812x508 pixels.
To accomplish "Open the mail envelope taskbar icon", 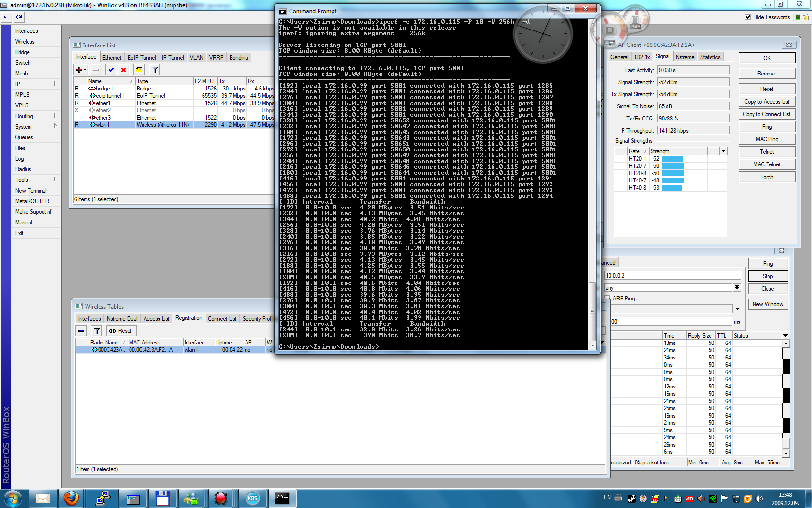I will pyautogui.click(x=43, y=498).
